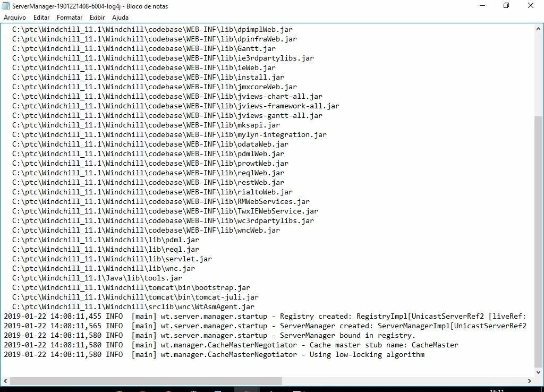
Task: Click the line ending in mksapi.jar
Action: tap(146, 125)
